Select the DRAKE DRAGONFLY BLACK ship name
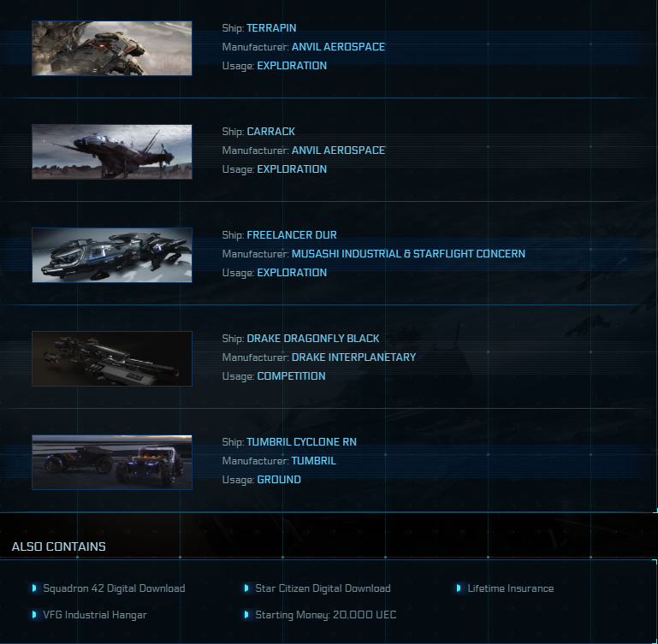658x644 pixels. coord(313,339)
